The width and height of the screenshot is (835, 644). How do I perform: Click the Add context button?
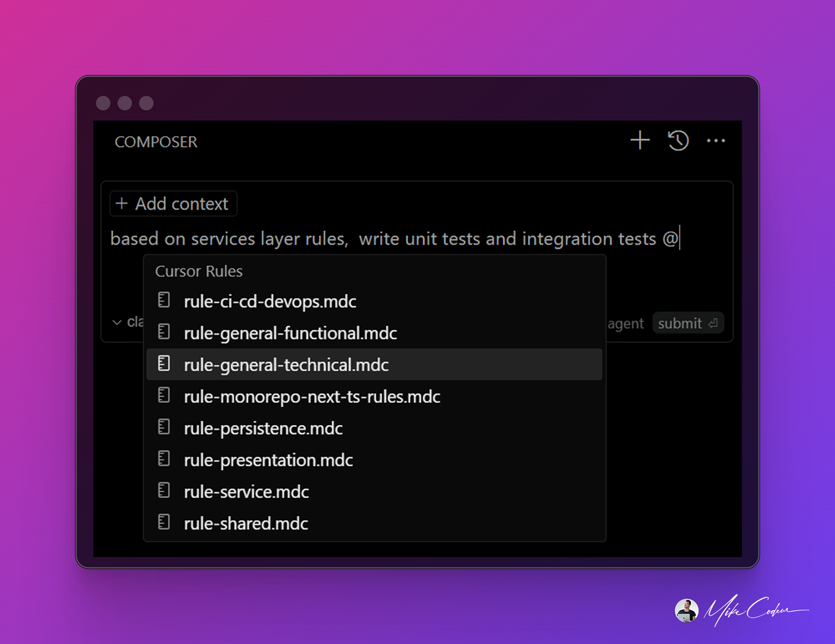(173, 204)
